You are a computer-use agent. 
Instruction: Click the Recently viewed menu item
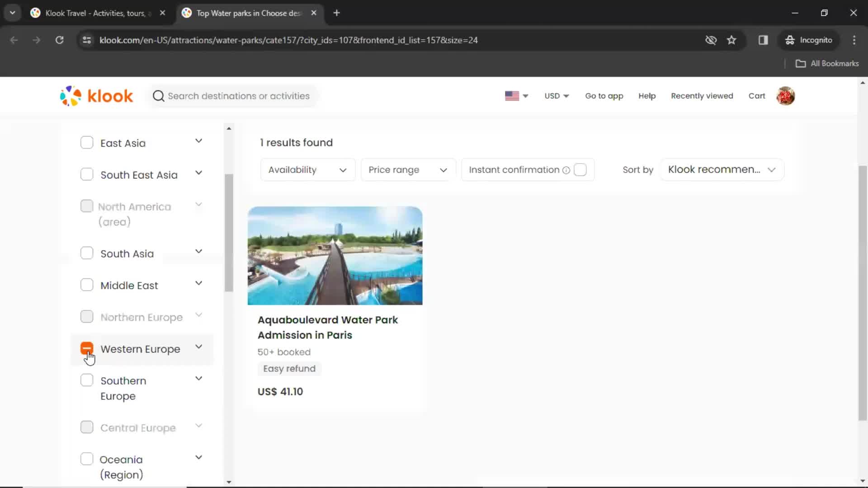pos(702,96)
